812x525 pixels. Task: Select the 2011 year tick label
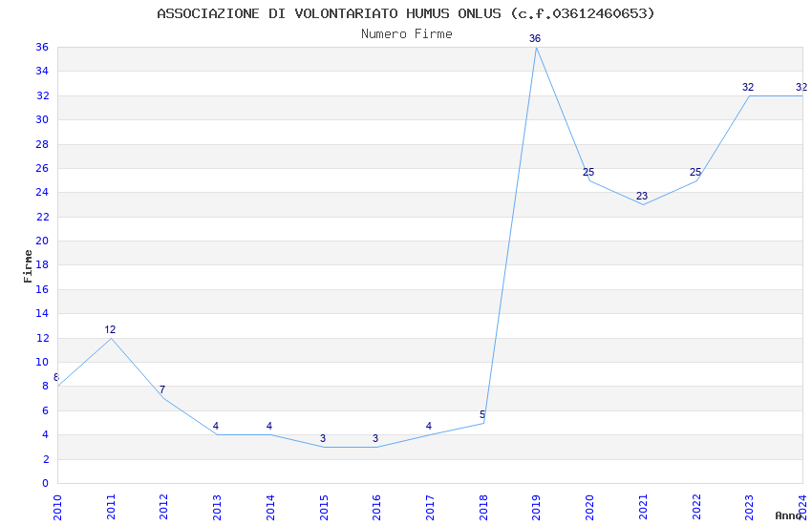click(x=111, y=508)
